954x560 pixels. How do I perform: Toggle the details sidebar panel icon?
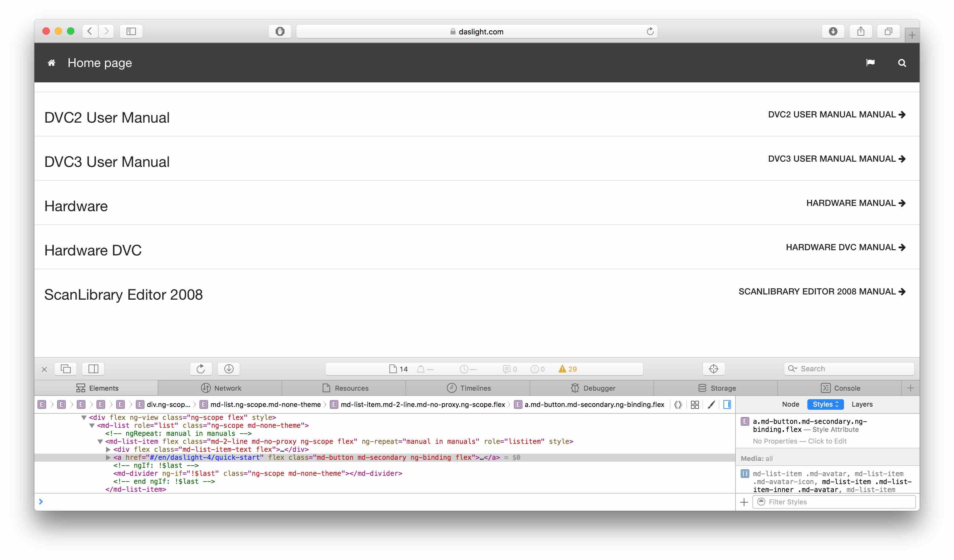tap(727, 405)
